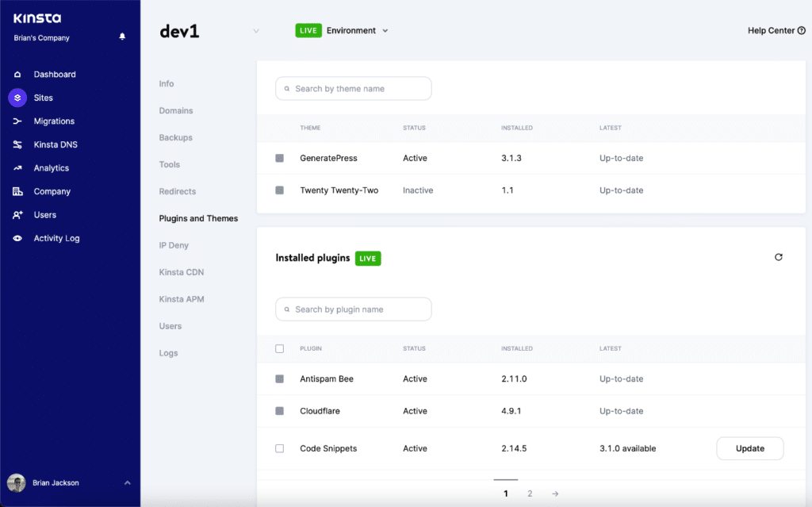The width and height of the screenshot is (812, 507).
Task: Click the PLUGIN column header
Action: (x=311, y=348)
